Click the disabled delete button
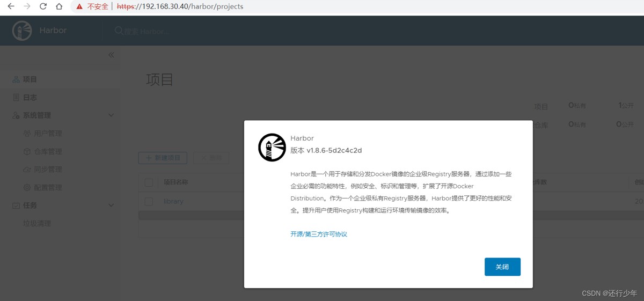 [211, 158]
